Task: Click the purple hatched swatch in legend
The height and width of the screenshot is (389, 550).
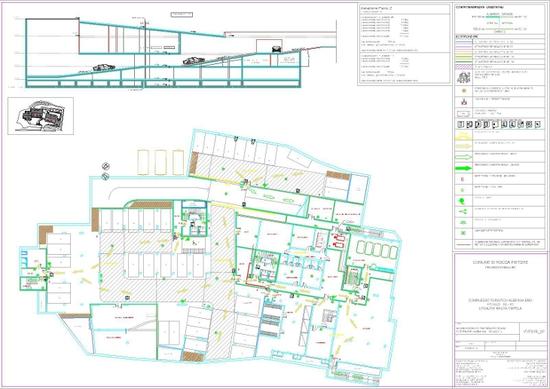Action: click(463, 66)
